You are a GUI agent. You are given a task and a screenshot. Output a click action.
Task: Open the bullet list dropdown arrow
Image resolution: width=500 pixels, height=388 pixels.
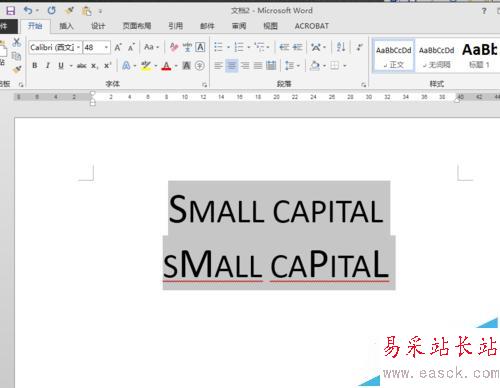click(x=228, y=47)
